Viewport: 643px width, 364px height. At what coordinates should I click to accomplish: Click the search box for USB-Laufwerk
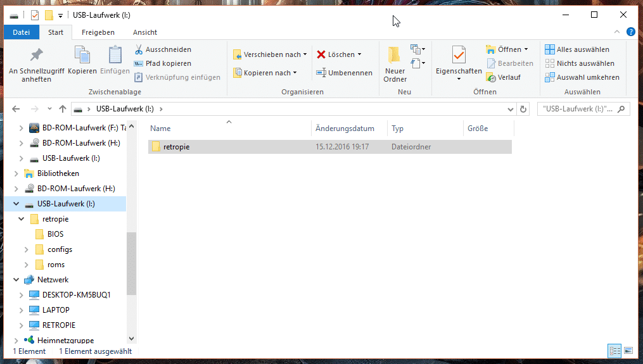583,109
